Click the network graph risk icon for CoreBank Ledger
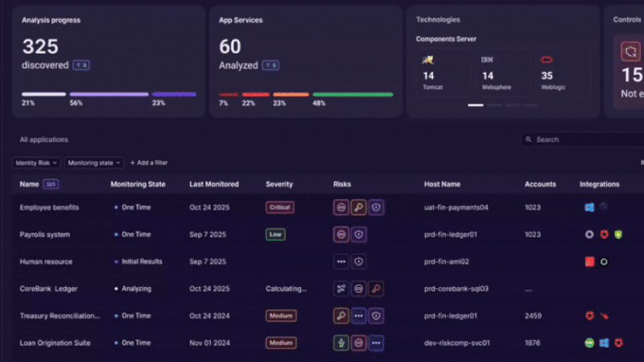This screenshot has height=362, width=644. coord(341,289)
